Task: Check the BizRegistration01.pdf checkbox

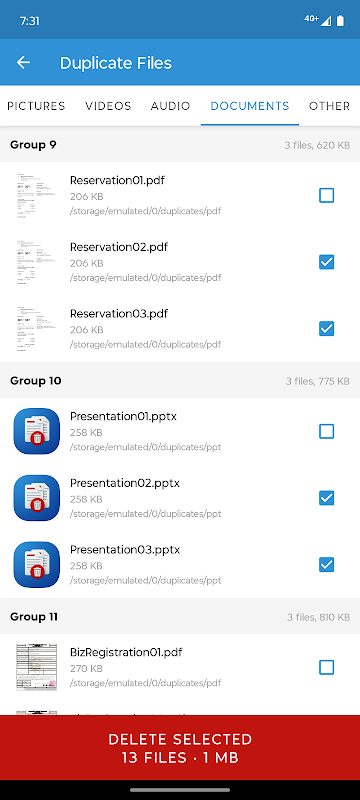Action: [x=326, y=667]
